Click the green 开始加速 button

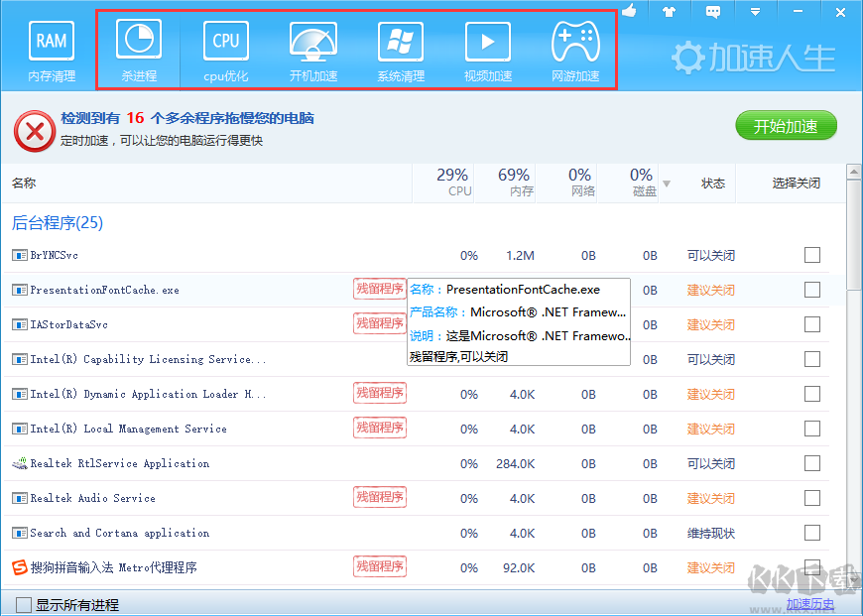pyautogui.click(x=786, y=126)
